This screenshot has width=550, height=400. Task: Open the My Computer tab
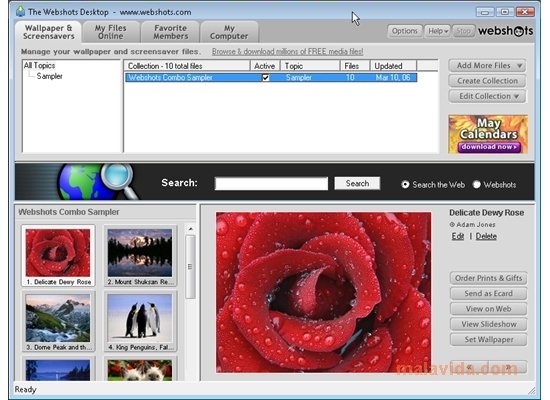(x=229, y=32)
